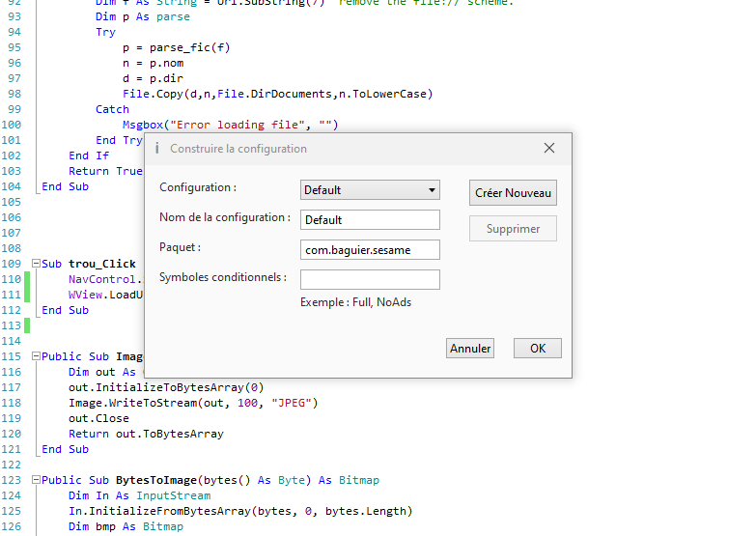
Task: Click the Symboles conditionnels input box
Action: coord(370,280)
